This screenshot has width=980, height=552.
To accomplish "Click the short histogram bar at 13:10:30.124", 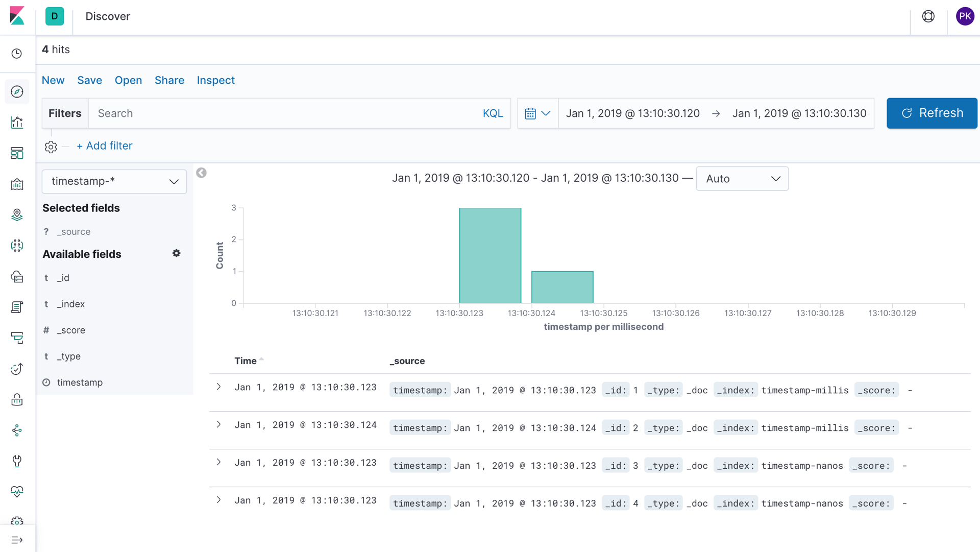I will point(562,287).
